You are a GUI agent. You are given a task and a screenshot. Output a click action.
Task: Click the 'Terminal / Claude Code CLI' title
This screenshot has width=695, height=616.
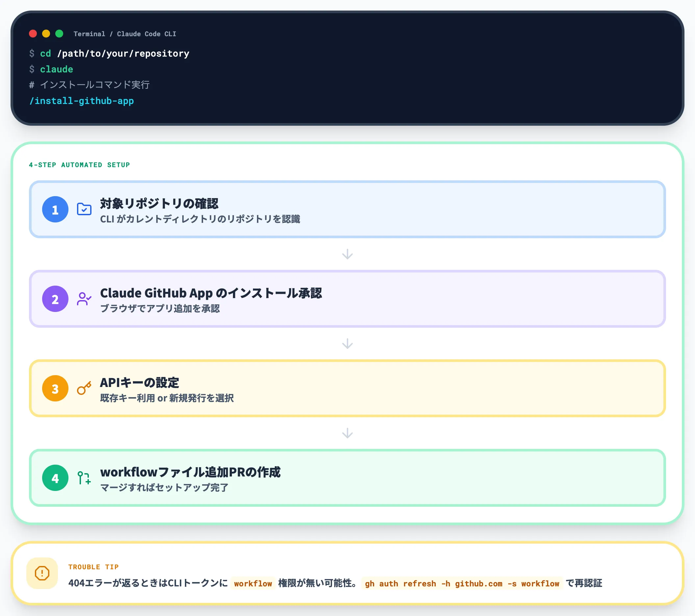tap(125, 34)
